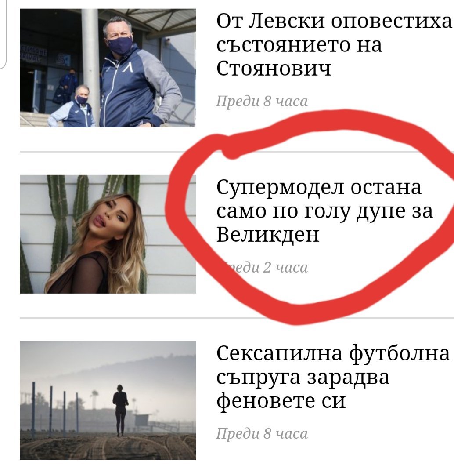Click the word 'Великден' in the circled headline
The width and height of the screenshot is (454, 476).
coord(268,235)
